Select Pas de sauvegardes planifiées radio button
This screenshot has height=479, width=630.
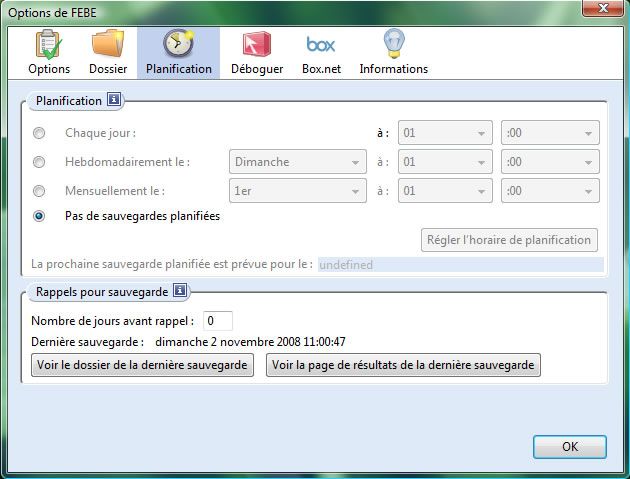point(39,216)
